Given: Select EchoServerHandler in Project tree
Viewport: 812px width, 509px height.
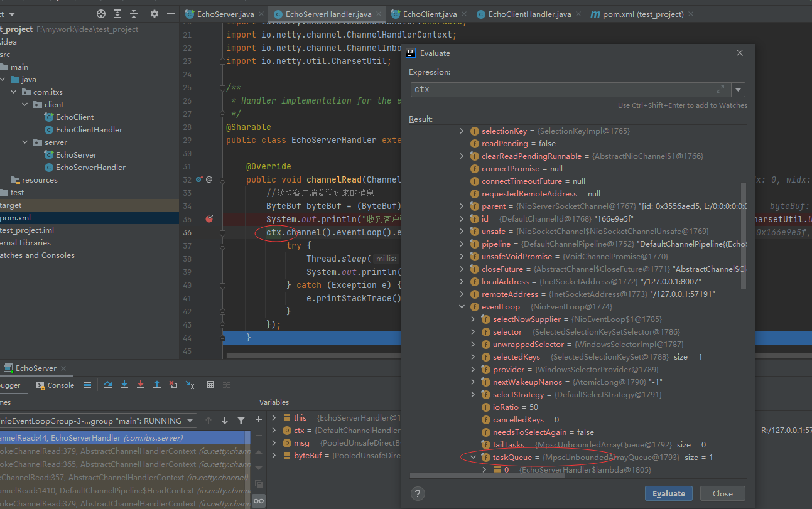Looking at the screenshot, I should click(90, 168).
